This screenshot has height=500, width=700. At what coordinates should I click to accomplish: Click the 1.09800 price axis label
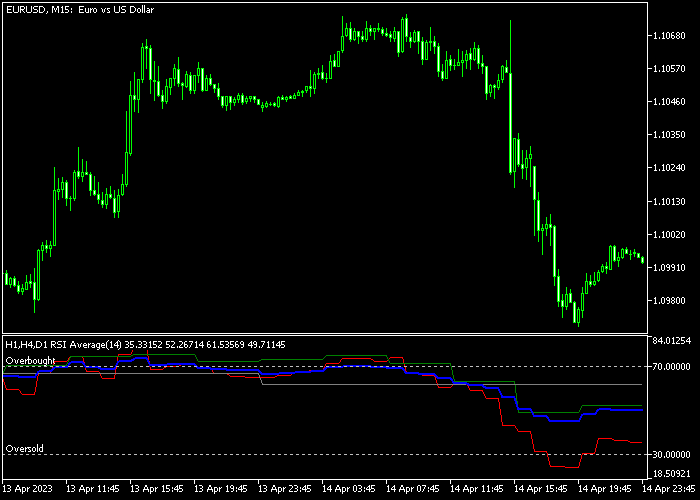[x=669, y=300]
